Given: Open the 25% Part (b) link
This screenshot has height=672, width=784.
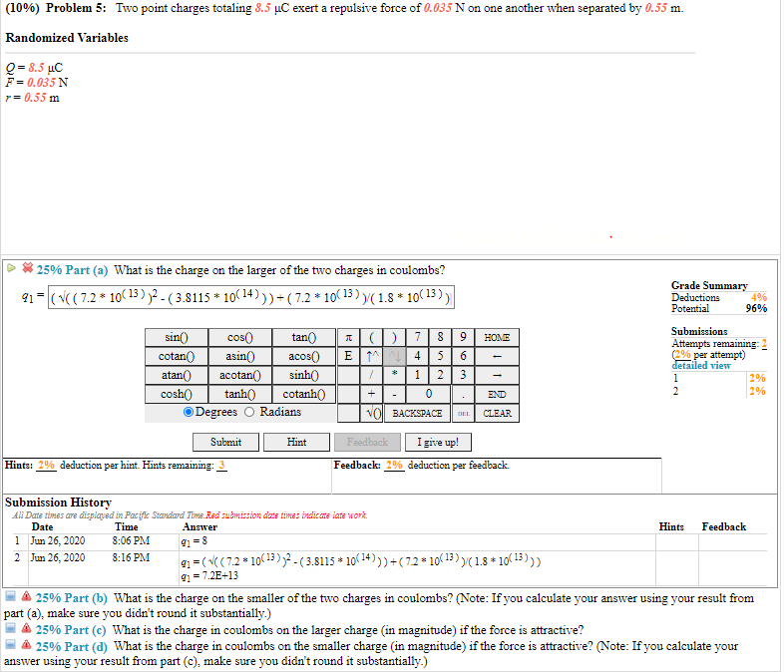Looking at the screenshot, I should 72,598.
